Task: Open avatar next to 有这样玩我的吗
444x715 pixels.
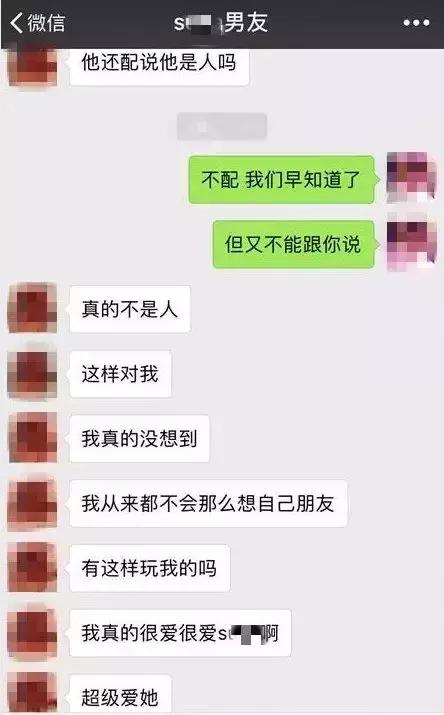Action: pos(33,567)
